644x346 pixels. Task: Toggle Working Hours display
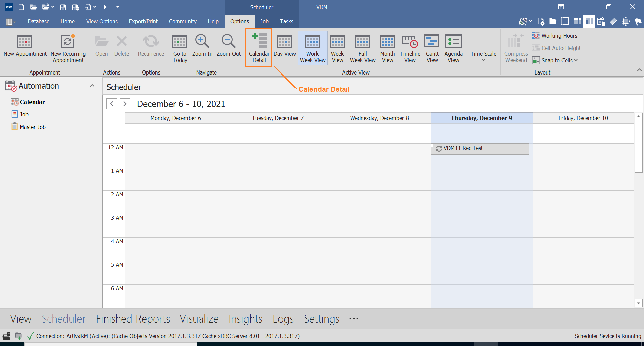click(555, 36)
